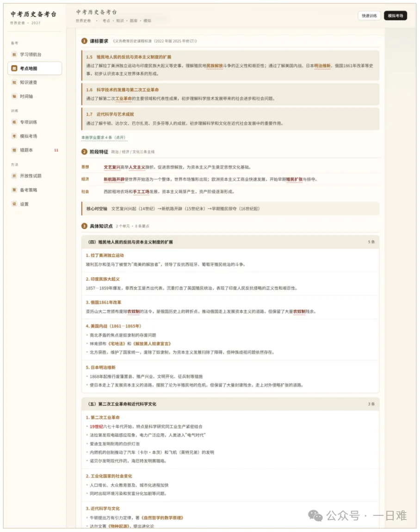Click the 11 badge on 错题本
Screen dimensions: 420x532
(56, 150)
